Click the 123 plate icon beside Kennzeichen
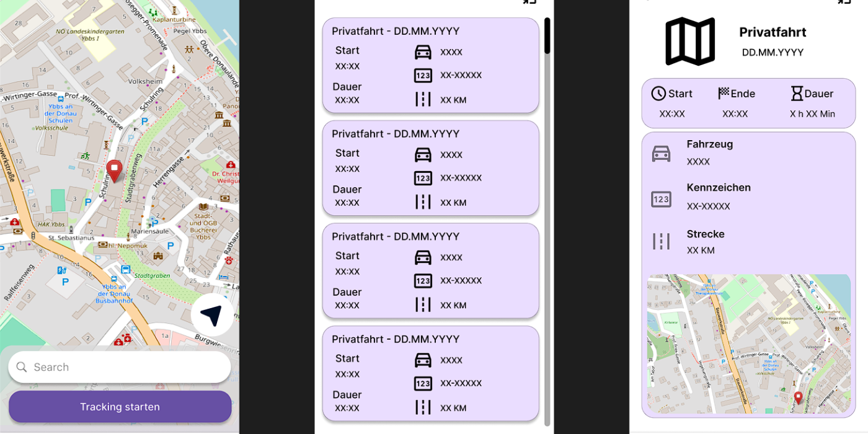This screenshot has width=868, height=434. 661,199
